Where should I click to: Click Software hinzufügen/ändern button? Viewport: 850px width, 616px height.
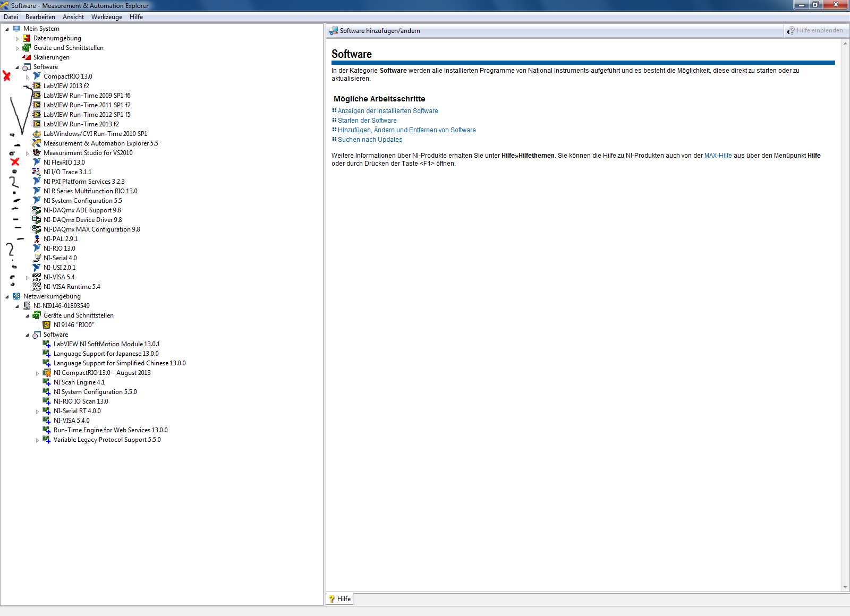coord(375,31)
